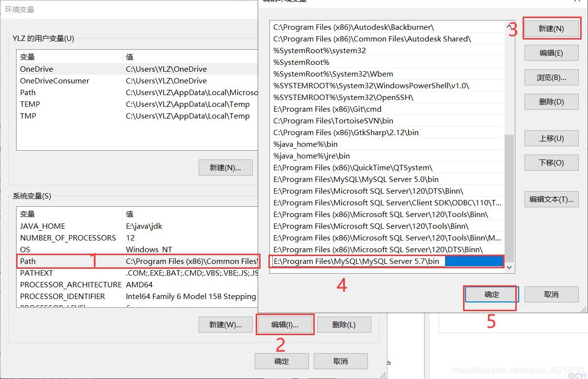Viewport: 588px width, 379px height.
Task: Click 新建(W)... under system variables
Action: click(x=225, y=325)
